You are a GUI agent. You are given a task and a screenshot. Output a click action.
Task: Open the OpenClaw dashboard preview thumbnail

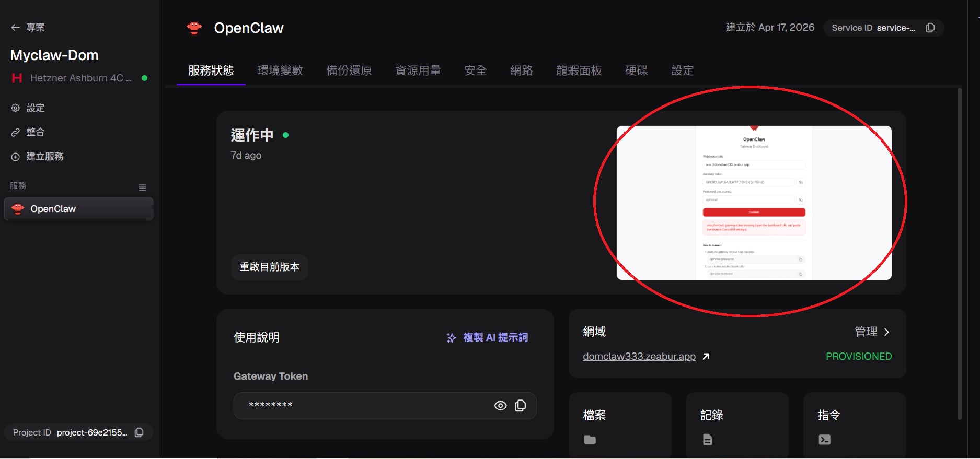pyautogui.click(x=754, y=203)
